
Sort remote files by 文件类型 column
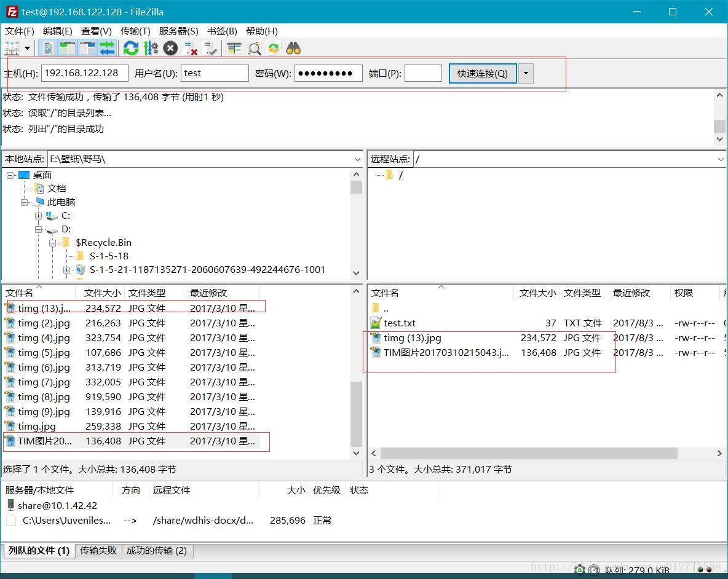[583, 293]
